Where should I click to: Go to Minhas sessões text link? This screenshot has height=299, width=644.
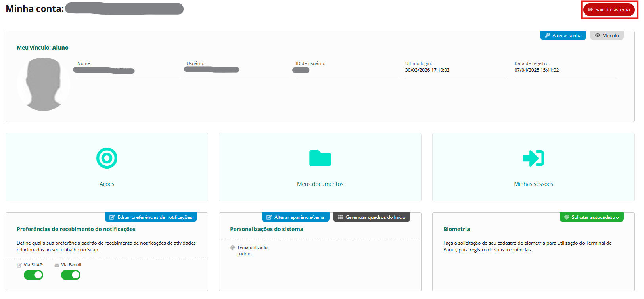[x=533, y=184]
